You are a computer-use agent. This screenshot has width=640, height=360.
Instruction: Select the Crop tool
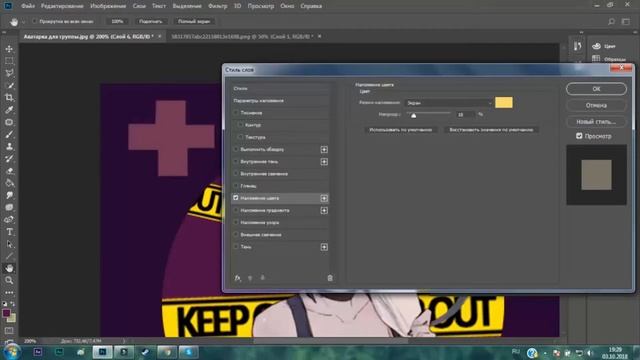point(9,98)
